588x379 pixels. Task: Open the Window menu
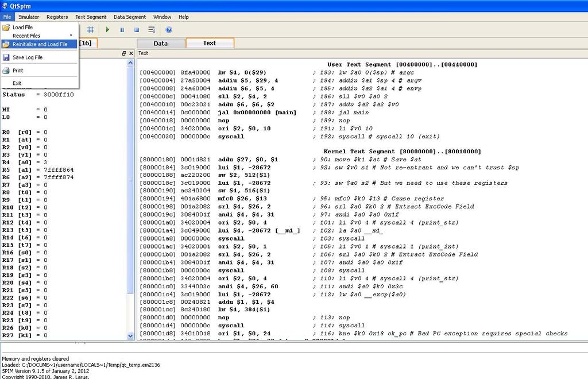162,17
